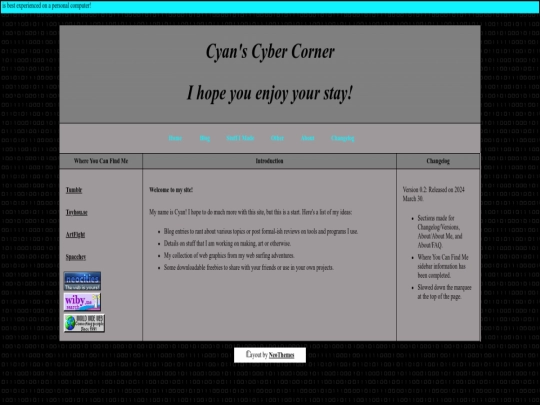The width and height of the screenshot is (540, 405).
Task: Click the "Version 0.2: Released" text
Action: (x=434, y=194)
